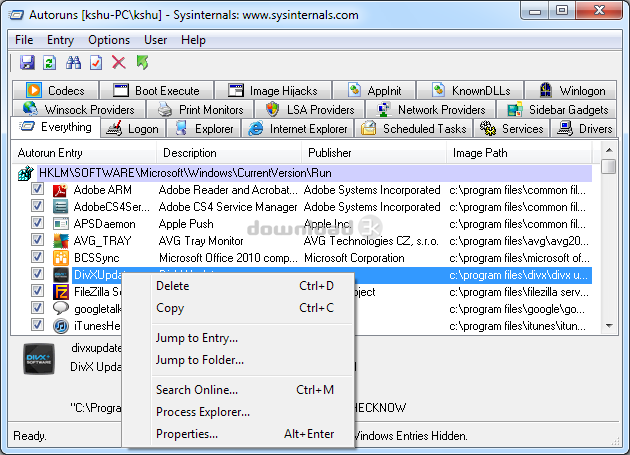
Task: Click the iTunesHelper music note icon
Action: [60, 326]
